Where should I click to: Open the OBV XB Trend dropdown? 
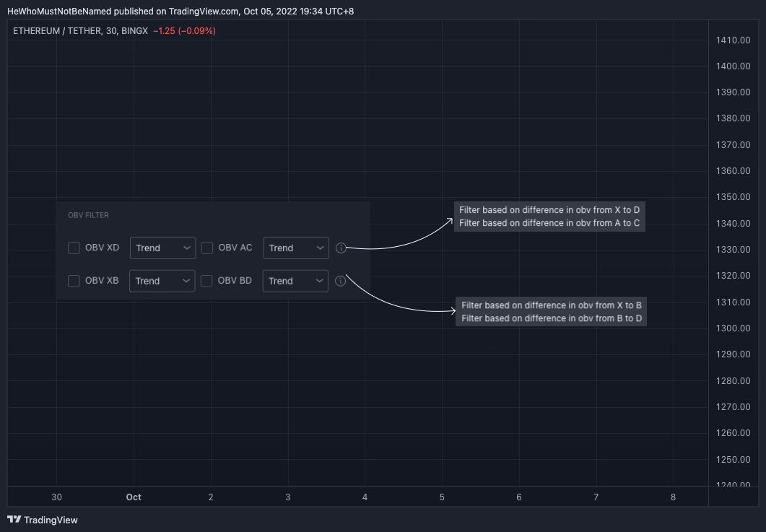point(162,281)
